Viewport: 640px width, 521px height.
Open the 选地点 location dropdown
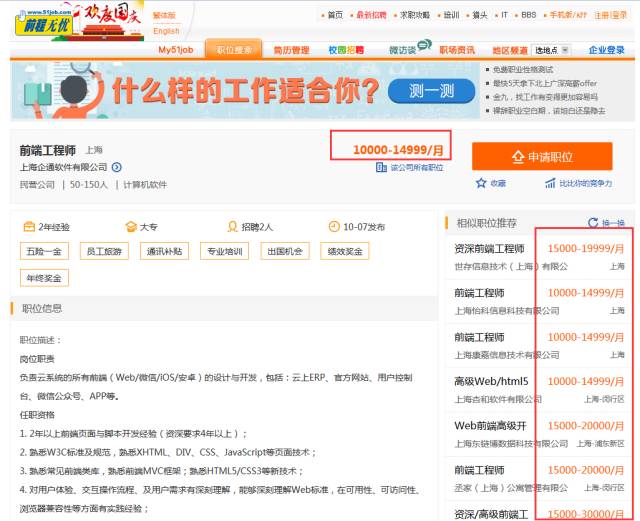click(550, 50)
